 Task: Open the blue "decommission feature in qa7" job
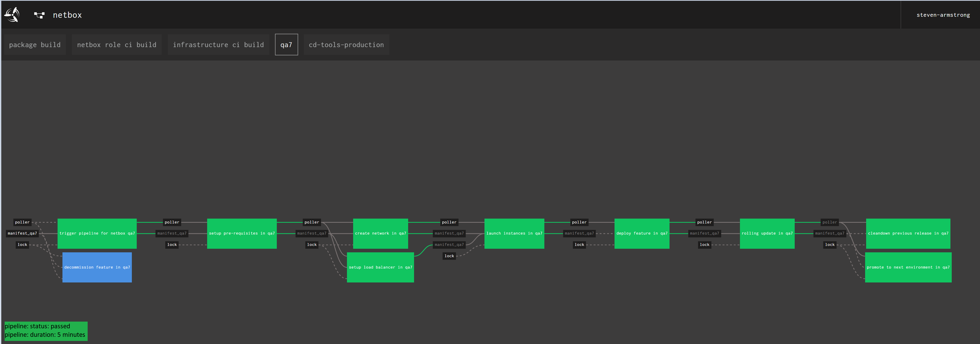97,267
